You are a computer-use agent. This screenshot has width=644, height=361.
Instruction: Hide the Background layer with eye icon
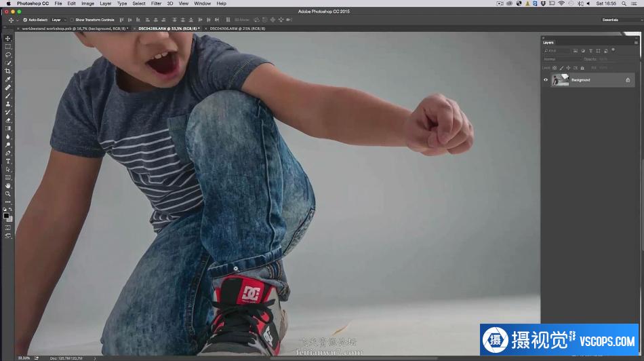(546, 80)
